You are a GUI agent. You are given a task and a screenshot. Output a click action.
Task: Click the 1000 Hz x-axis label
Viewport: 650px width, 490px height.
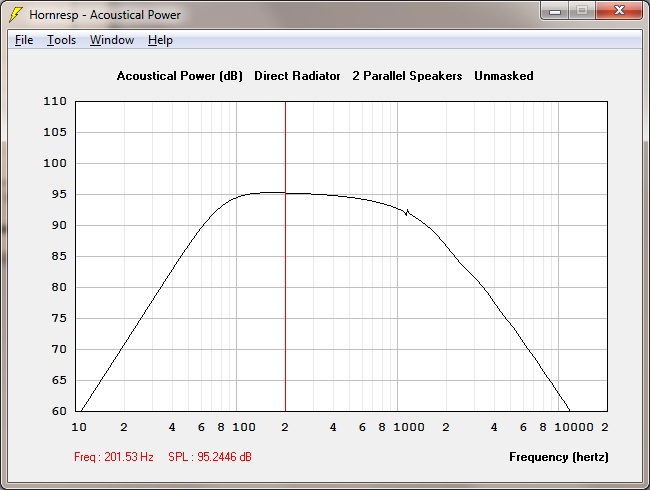[409, 427]
